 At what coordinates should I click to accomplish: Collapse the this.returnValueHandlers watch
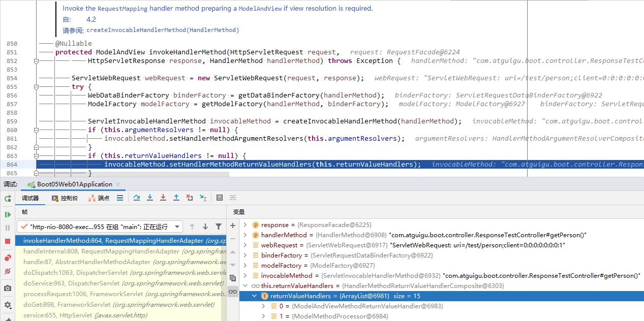point(246,286)
